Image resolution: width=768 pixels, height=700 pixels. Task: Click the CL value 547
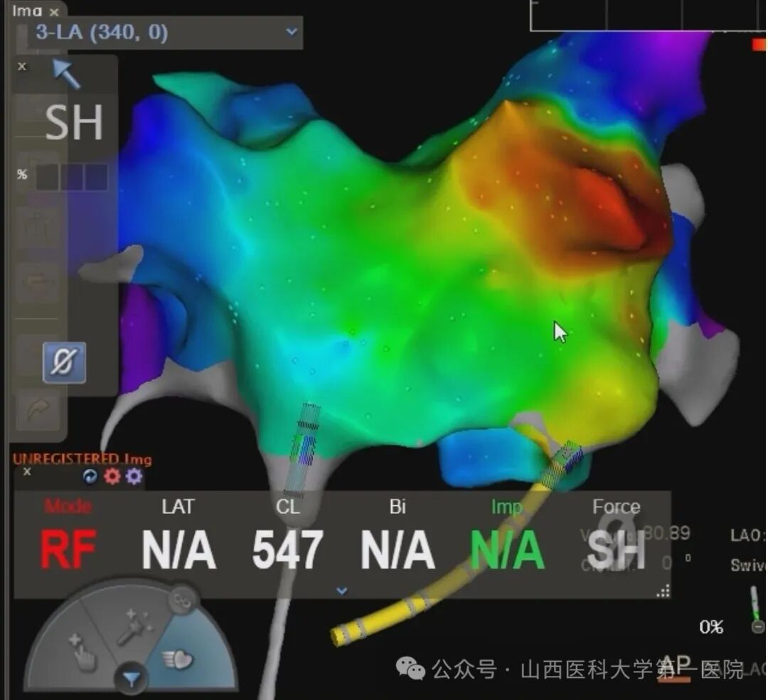pyautogui.click(x=287, y=550)
